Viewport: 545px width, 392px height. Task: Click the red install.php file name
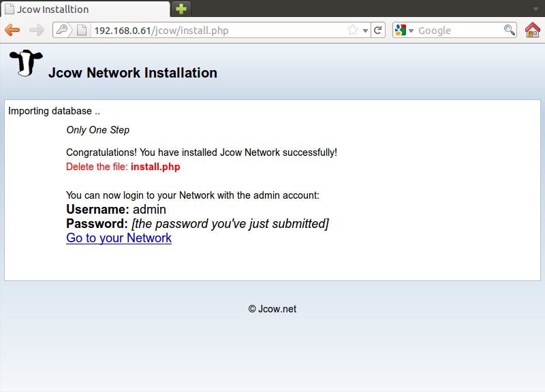tap(155, 167)
